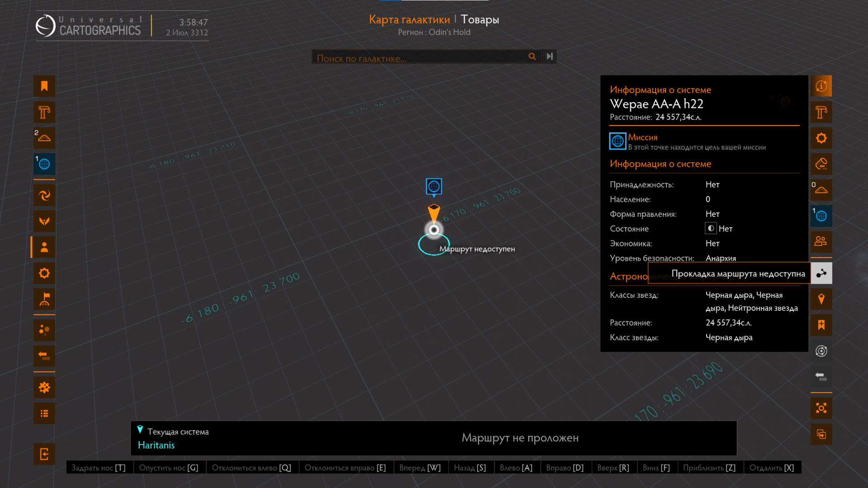Viewport: 868px width, 488px height.
Task: Click the state icon next to Состояние
Action: click(x=711, y=229)
